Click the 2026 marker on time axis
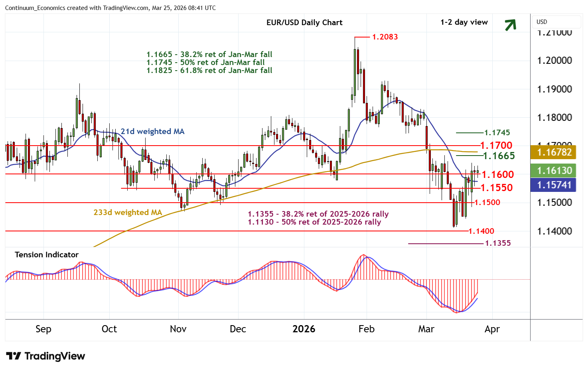This screenshot has width=588, height=371. 304,329
